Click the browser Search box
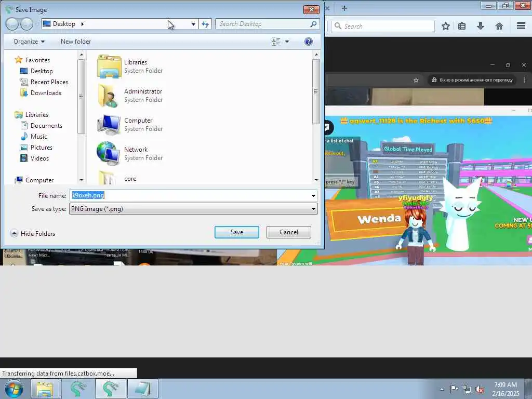The width and height of the screenshot is (532, 399). pyautogui.click(x=383, y=26)
